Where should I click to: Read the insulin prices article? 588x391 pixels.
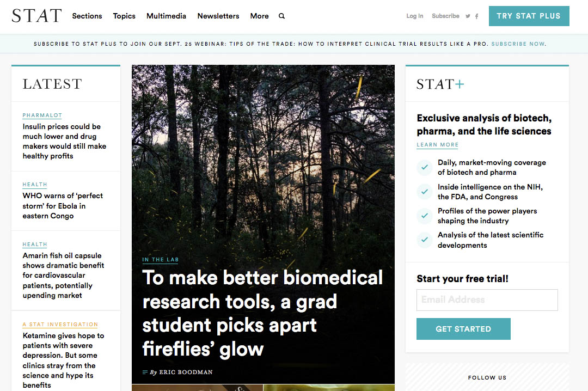coord(64,141)
